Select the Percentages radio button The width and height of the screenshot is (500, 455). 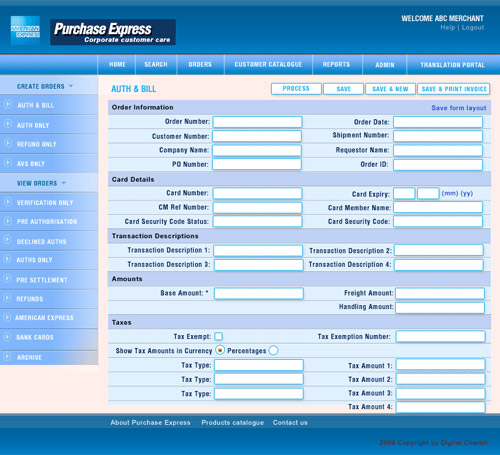tap(273, 350)
